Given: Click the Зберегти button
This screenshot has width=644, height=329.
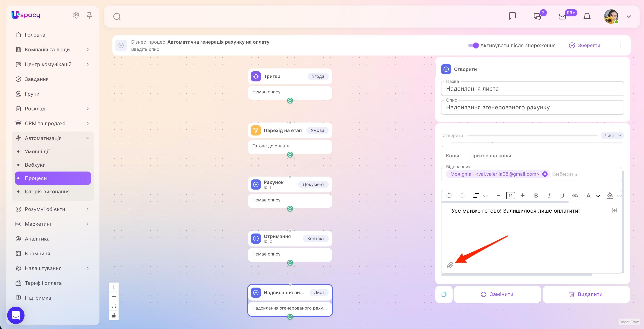Looking at the screenshot, I should coord(585,46).
